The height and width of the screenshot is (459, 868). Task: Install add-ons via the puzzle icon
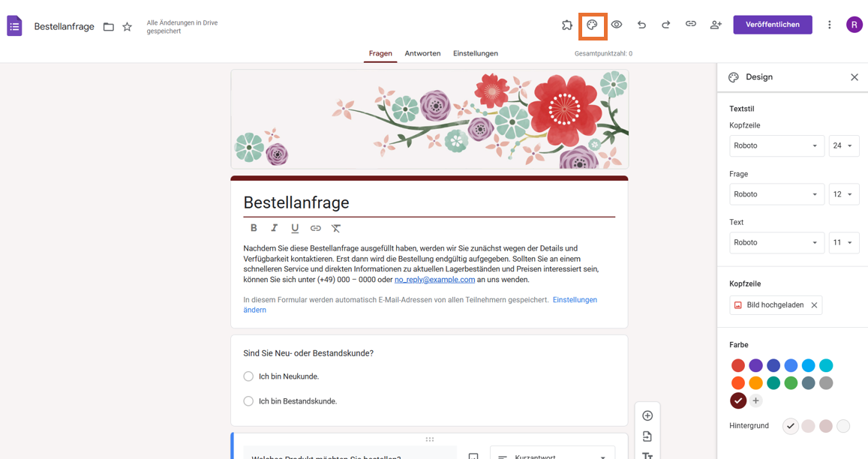[566, 24]
